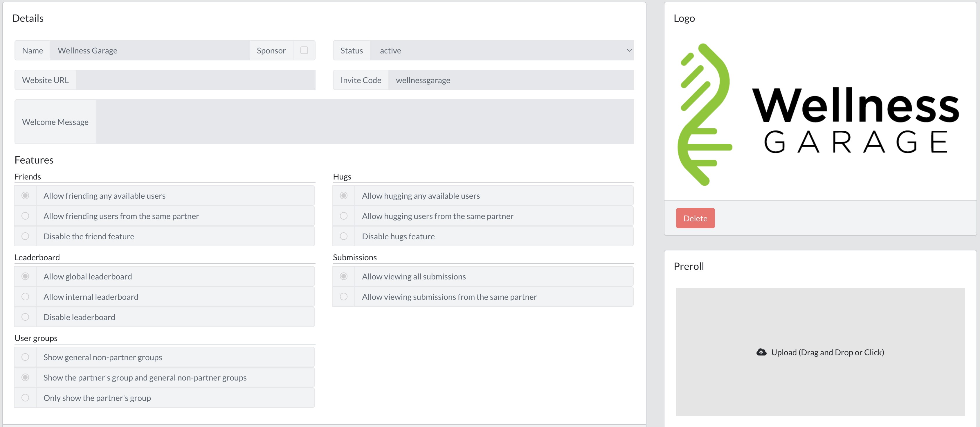Screen dimensions: 980x427
Task: Select Allow hugging users from same partner
Action: [x=343, y=216]
